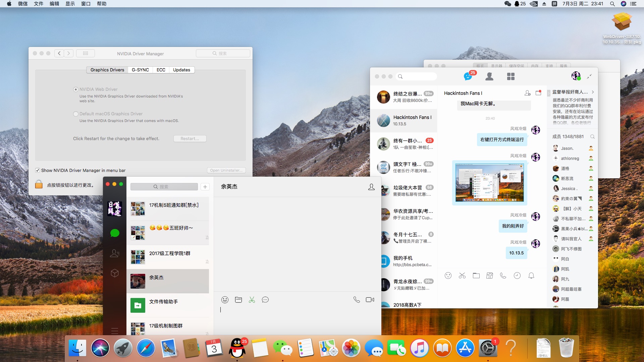The height and width of the screenshot is (362, 644).
Task: Open QQ message history clock icon
Action: coord(517,276)
